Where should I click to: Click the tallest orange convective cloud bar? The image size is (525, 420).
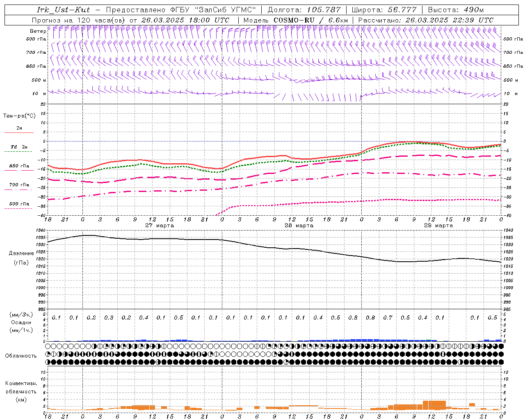(x=434, y=405)
